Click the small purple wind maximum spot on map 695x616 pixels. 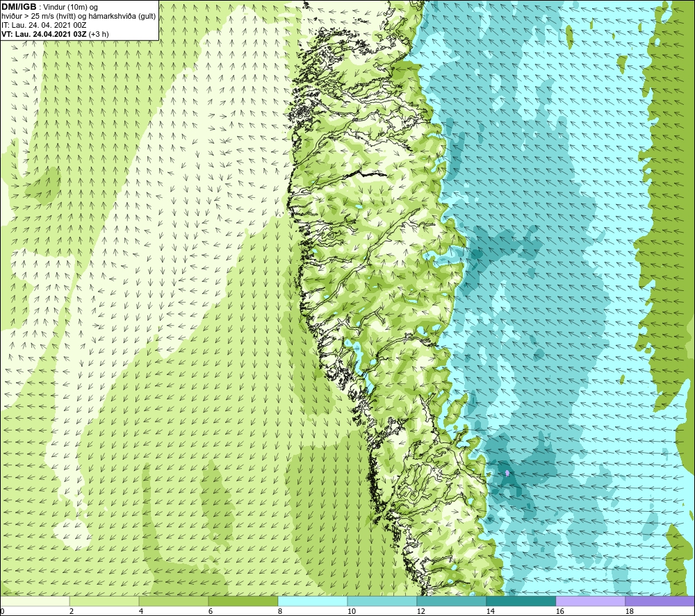pos(507,474)
